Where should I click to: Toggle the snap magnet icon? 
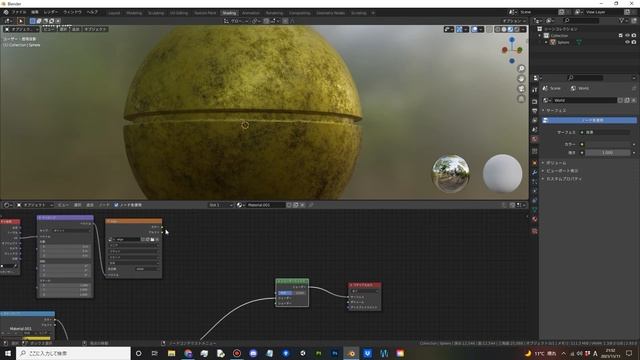(266, 21)
